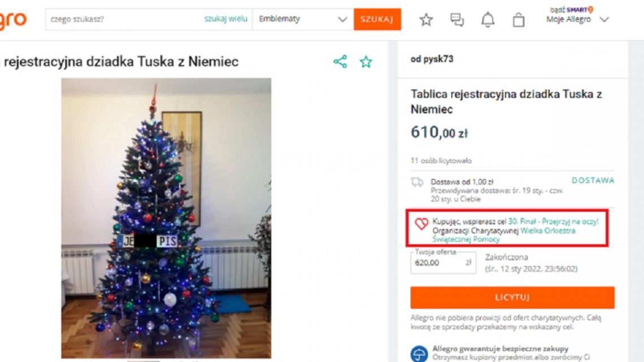The image size is (644, 362).
Task: Open the Christmas tree auction photo
Action: click(x=166, y=218)
